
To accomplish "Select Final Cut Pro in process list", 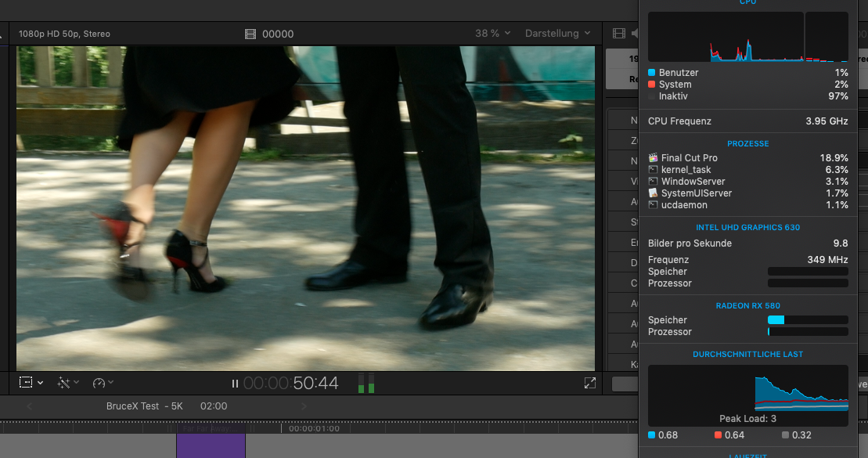I will click(689, 158).
